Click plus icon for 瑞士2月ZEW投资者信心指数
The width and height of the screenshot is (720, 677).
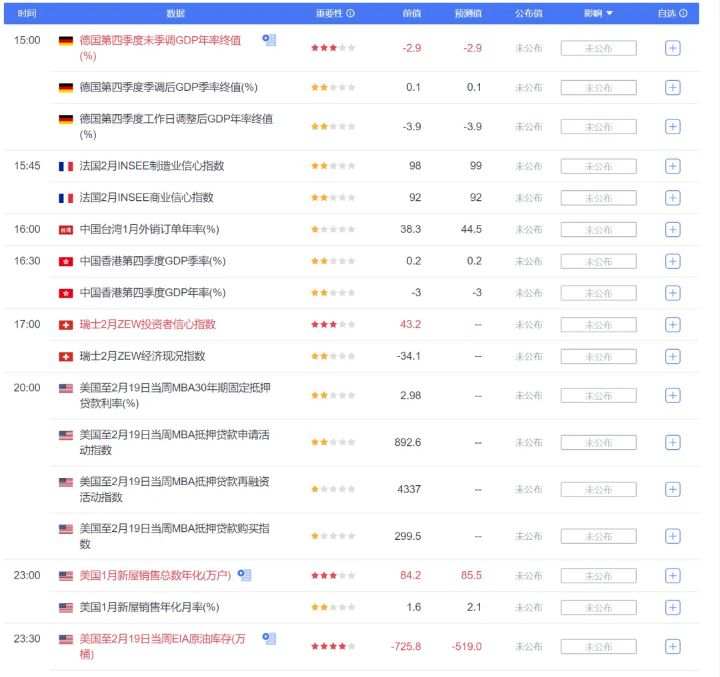[x=672, y=325]
